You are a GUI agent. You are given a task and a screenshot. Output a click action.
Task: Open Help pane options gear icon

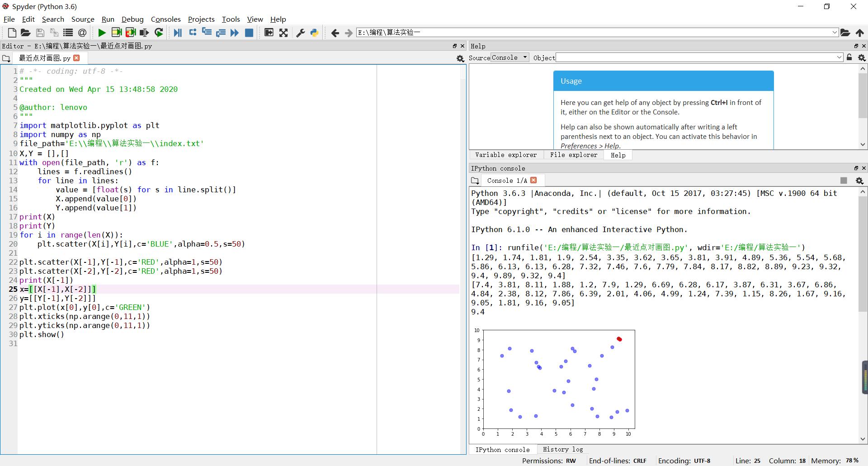point(862,57)
